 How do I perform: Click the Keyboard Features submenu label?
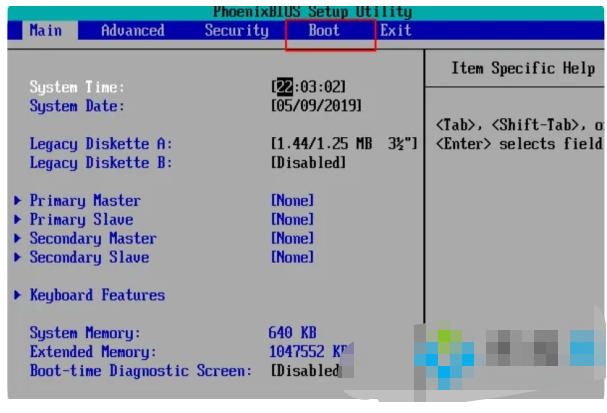[x=97, y=296]
